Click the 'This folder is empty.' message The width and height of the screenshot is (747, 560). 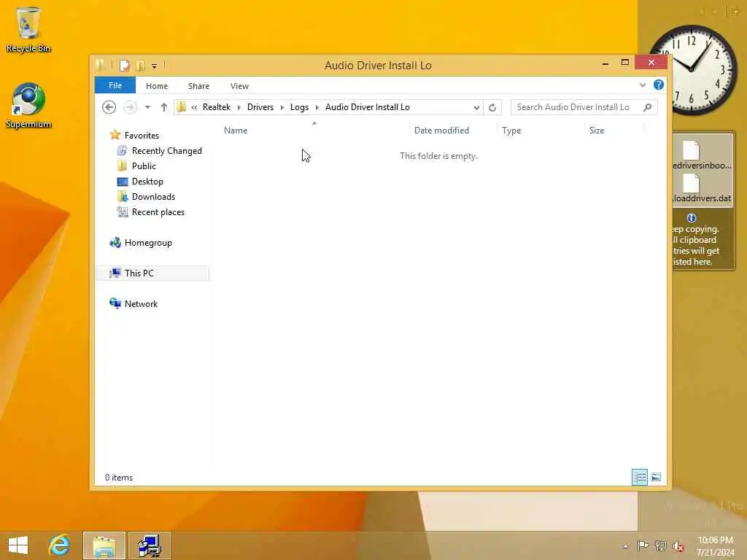pyautogui.click(x=438, y=156)
